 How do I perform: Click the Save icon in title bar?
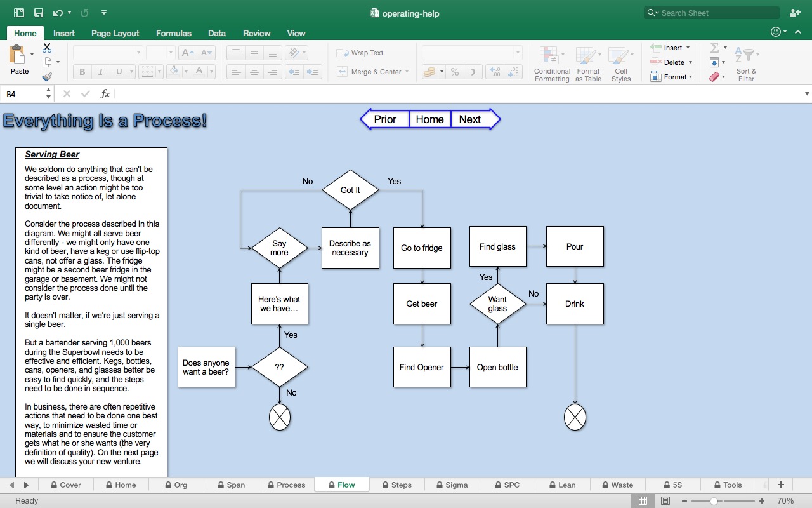[x=39, y=13]
